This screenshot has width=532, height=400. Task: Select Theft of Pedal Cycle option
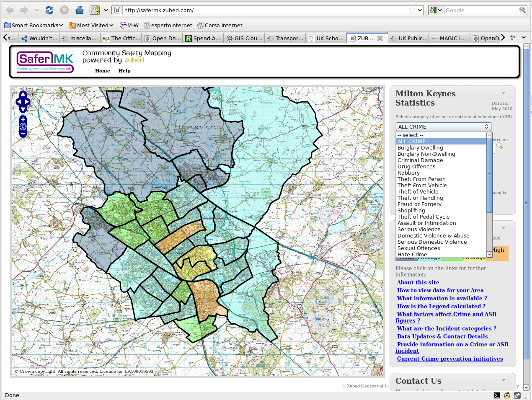(441, 217)
